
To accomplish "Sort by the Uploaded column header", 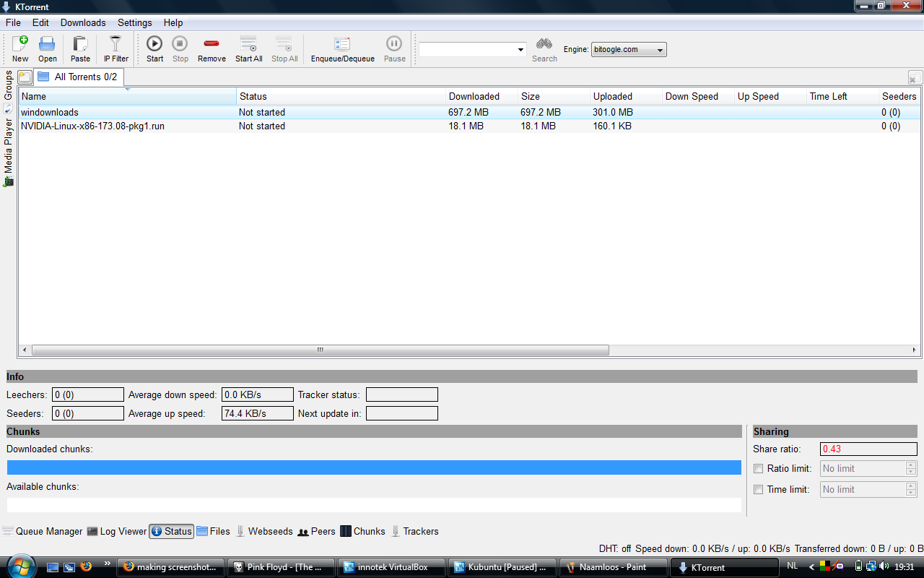I will [626, 96].
